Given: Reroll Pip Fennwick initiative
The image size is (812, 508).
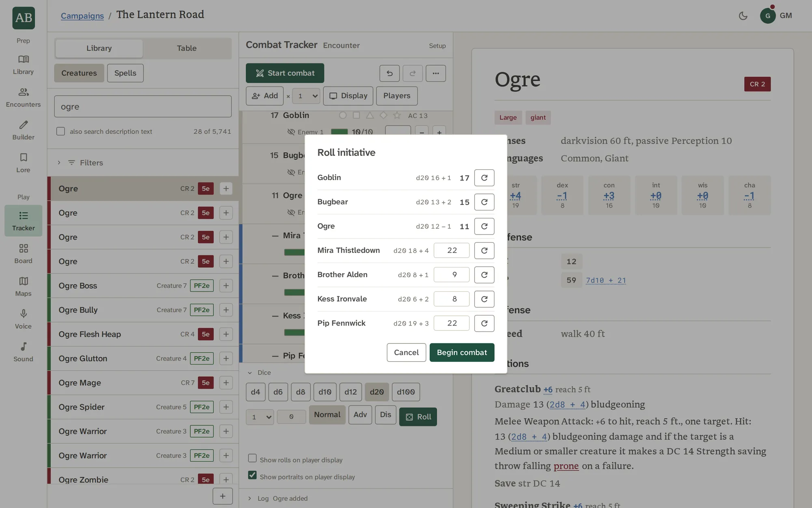Looking at the screenshot, I should tap(484, 323).
